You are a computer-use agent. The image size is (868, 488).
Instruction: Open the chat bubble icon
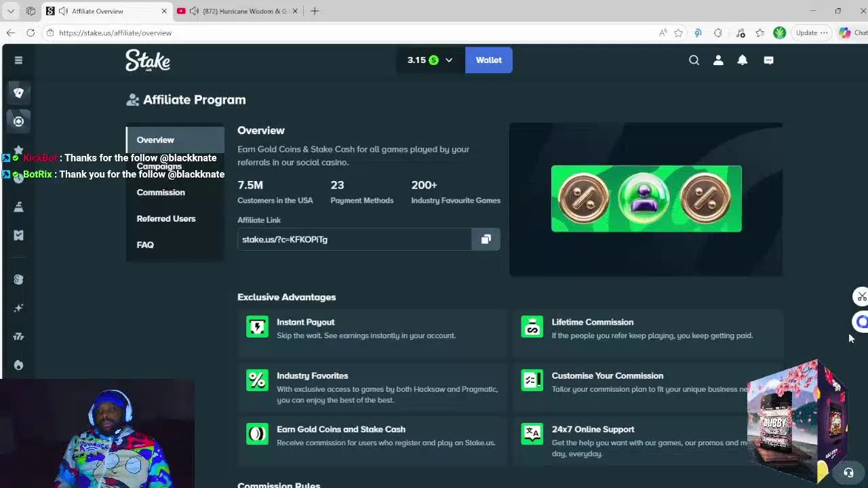tap(768, 60)
